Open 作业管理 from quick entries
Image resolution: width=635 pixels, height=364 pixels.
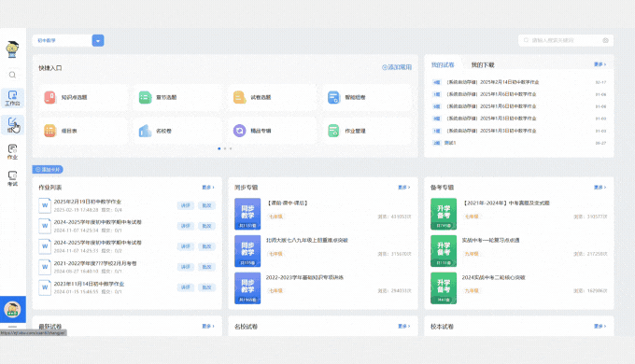(x=367, y=131)
